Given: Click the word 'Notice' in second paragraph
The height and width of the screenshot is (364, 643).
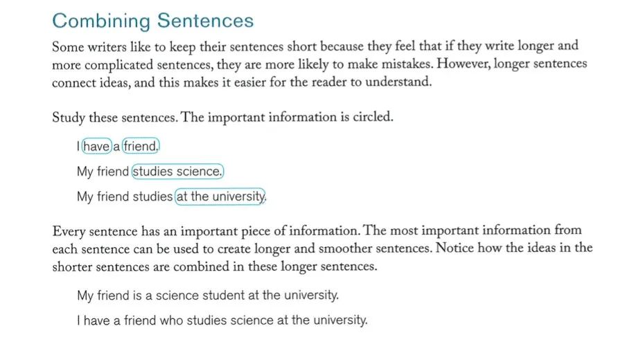Looking at the screenshot, I should (455, 248).
